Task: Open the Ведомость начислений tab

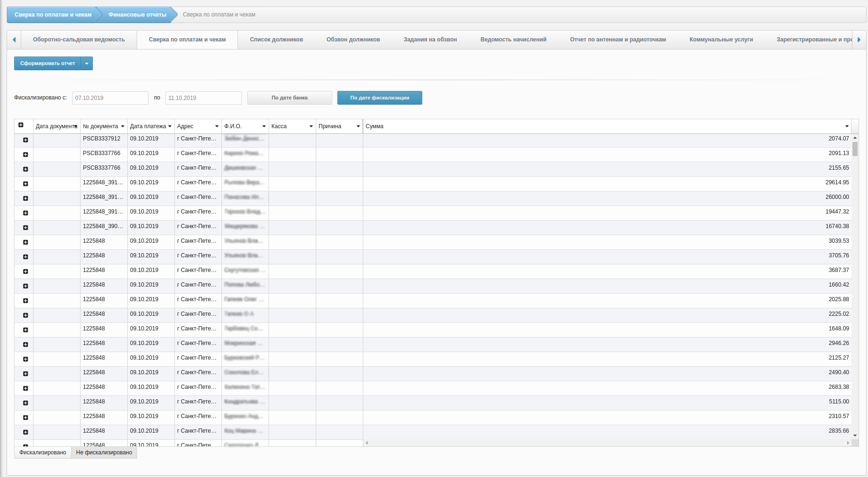Action: tap(513, 40)
